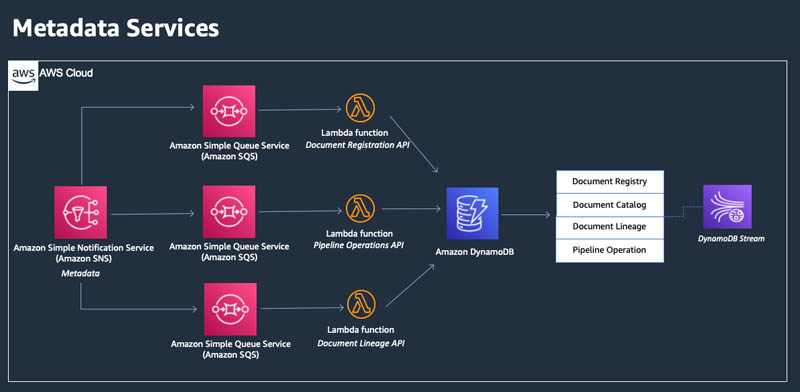
Task: Click the Amazon DynamoDB label
Action: [474, 252]
